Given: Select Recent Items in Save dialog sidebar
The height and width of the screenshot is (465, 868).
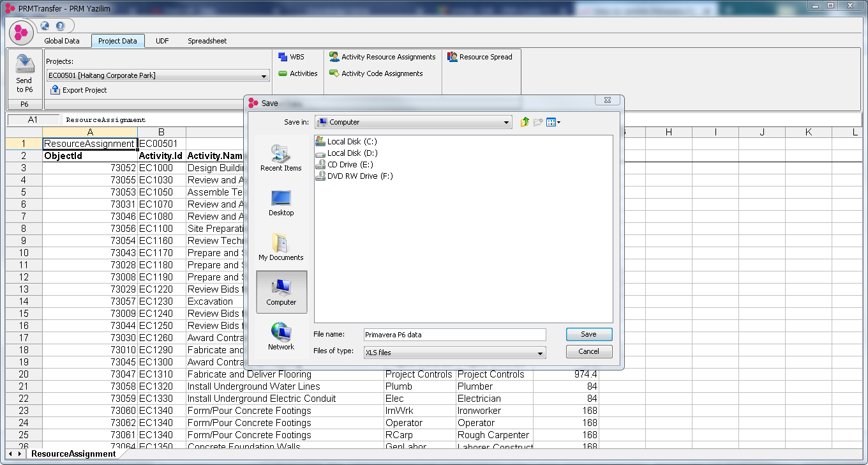Looking at the screenshot, I should click(281, 158).
